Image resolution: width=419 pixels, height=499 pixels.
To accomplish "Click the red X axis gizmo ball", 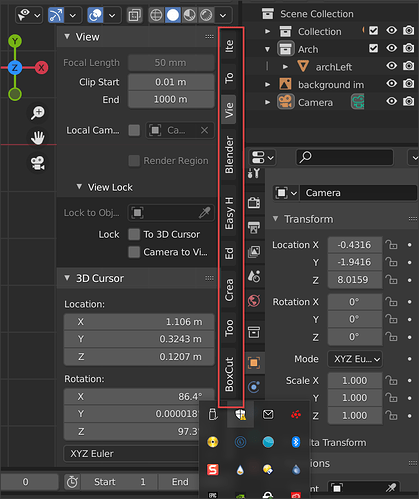I will point(41,68).
